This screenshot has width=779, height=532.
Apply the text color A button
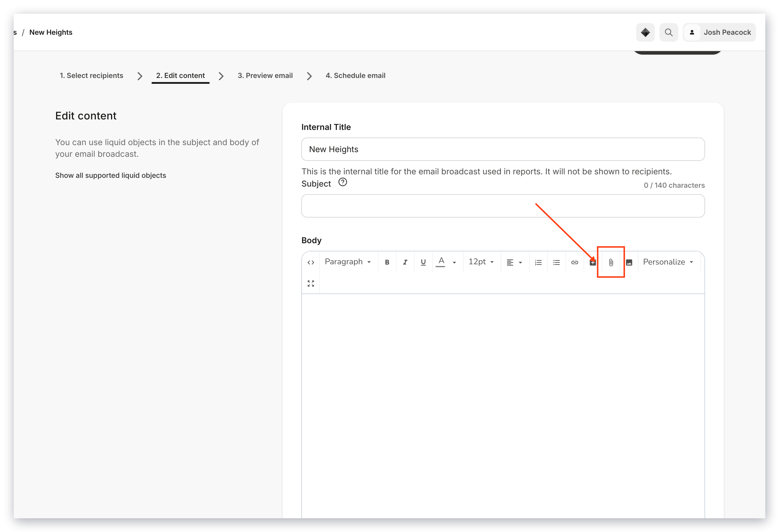tap(441, 262)
